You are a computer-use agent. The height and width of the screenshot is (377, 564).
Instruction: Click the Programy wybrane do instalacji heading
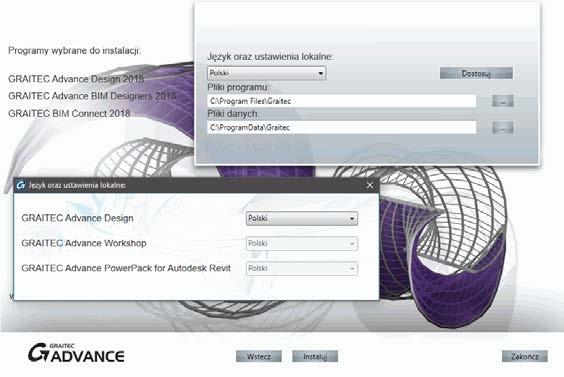[x=74, y=51]
